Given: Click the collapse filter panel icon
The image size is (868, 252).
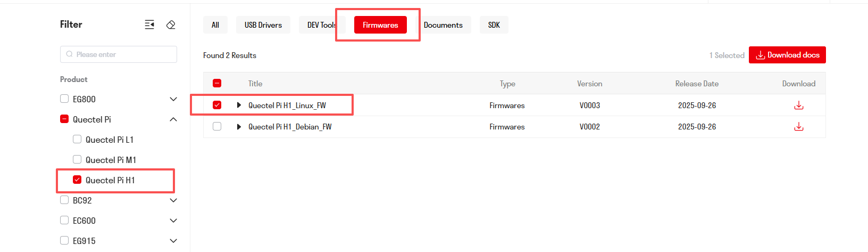Looking at the screenshot, I should [x=149, y=25].
